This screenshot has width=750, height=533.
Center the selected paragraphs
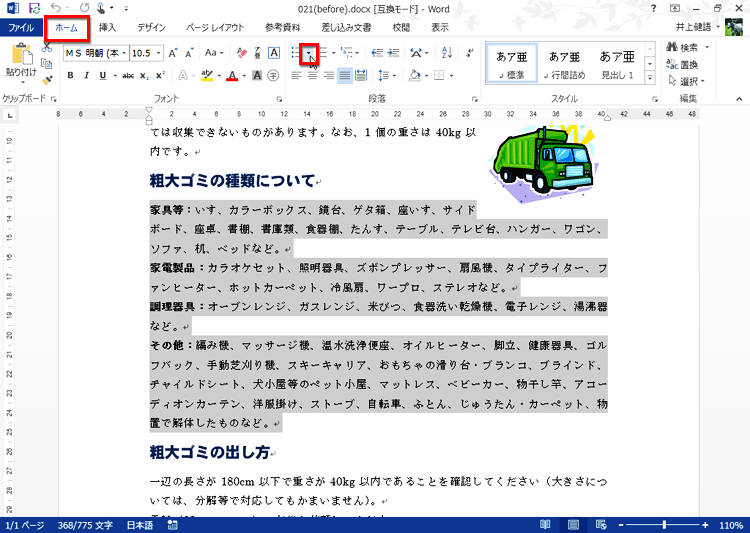[312, 76]
